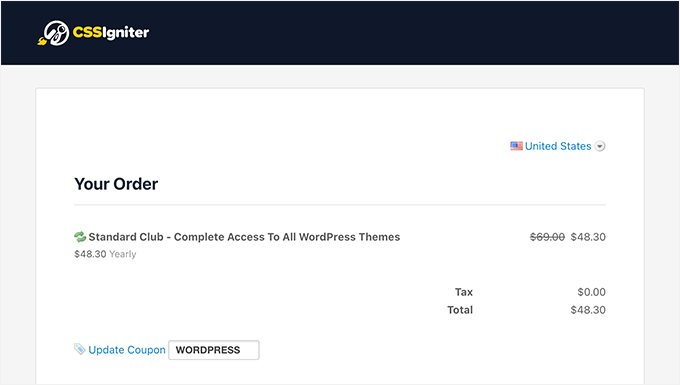Click the Update Coupon link
The image size is (680, 385).
coord(127,350)
